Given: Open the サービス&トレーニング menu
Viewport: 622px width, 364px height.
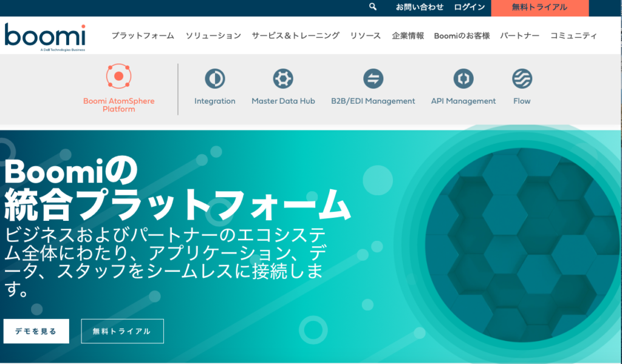Looking at the screenshot, I should click(296, 36).
